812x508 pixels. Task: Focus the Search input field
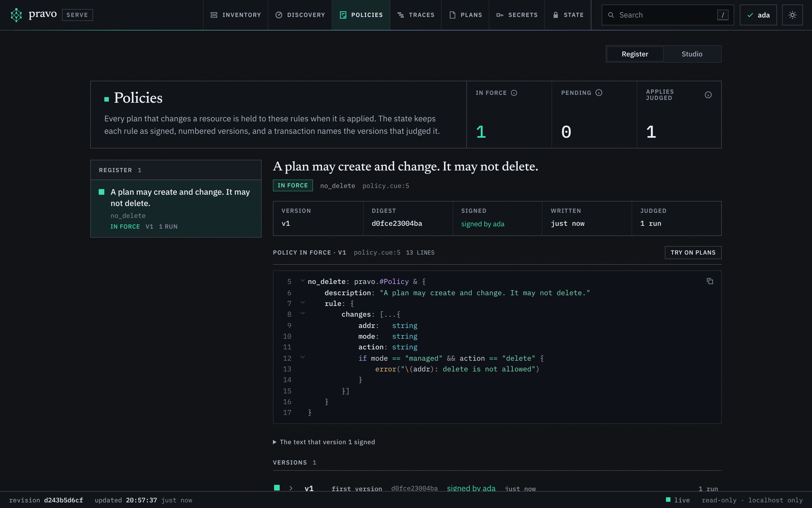[667, 15]
